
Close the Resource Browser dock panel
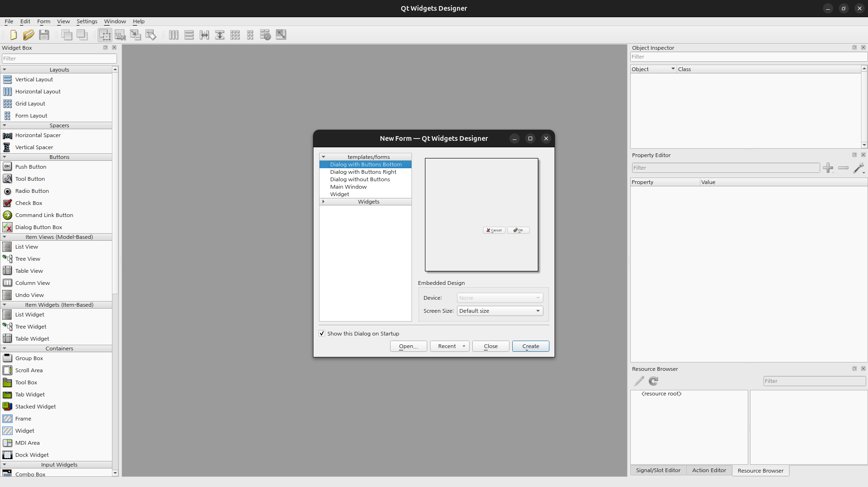click(x=863, y=369)
